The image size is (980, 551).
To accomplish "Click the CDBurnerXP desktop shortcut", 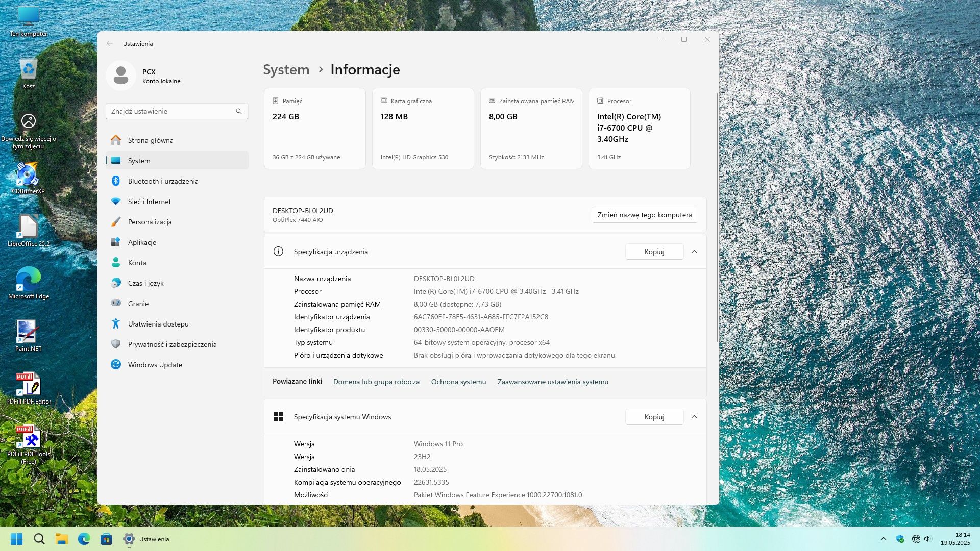I will pos(28,179).
